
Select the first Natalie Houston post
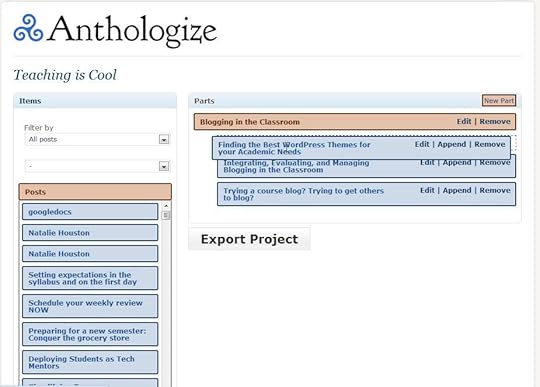[x=90, y=233]
